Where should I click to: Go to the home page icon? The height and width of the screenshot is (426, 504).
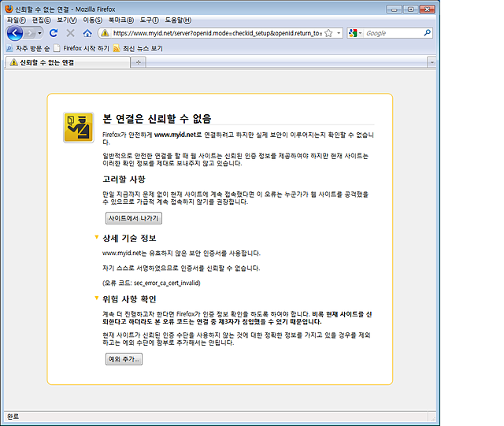87,33
